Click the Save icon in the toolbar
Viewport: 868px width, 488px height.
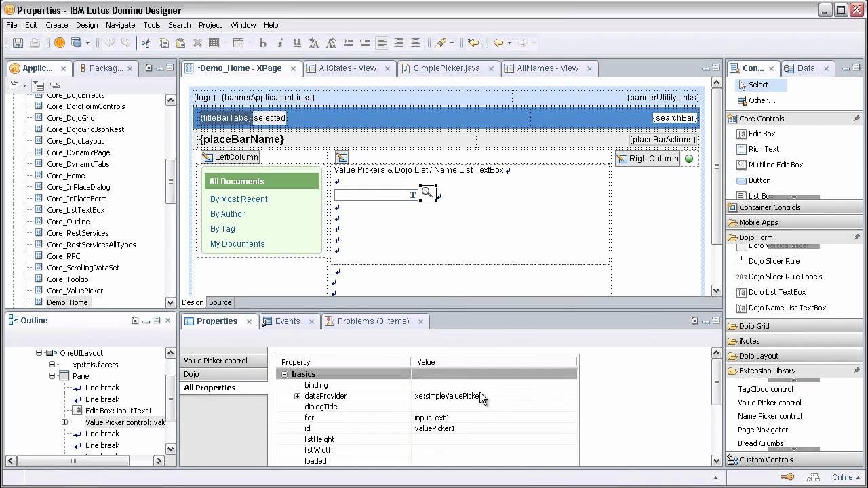[x=18, y=43]
